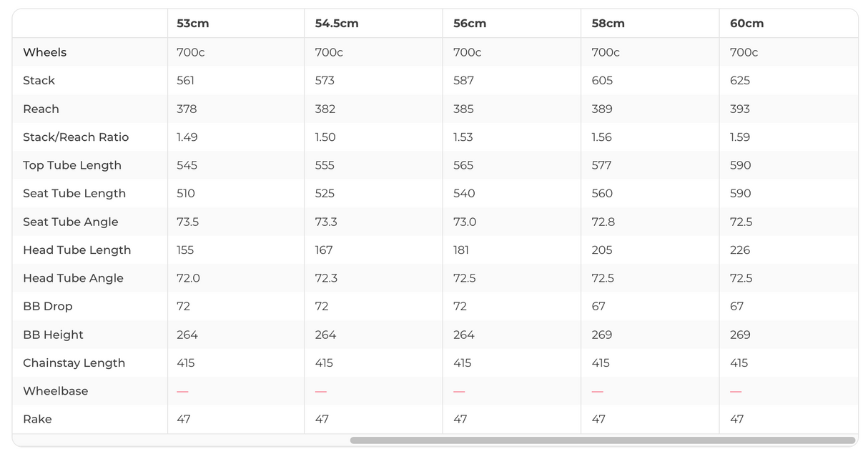868x449 pixels.
Task: Click the Head Tube Angle row label
Action: click(x=73, y=278)
